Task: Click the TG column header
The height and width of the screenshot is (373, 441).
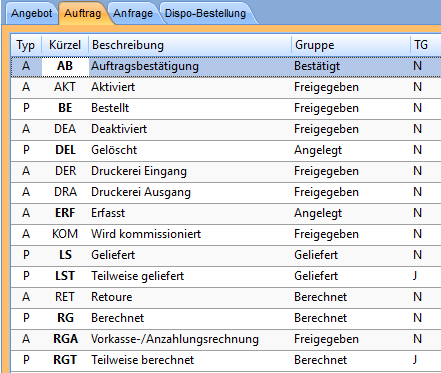Action: coord(426,45)
